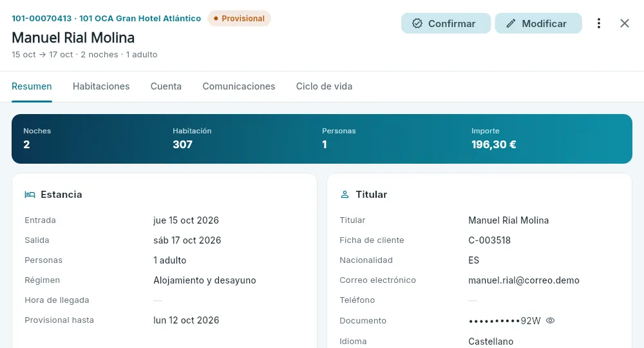
Task: Click the Correo electrónico label
Action: click(377, 280)
